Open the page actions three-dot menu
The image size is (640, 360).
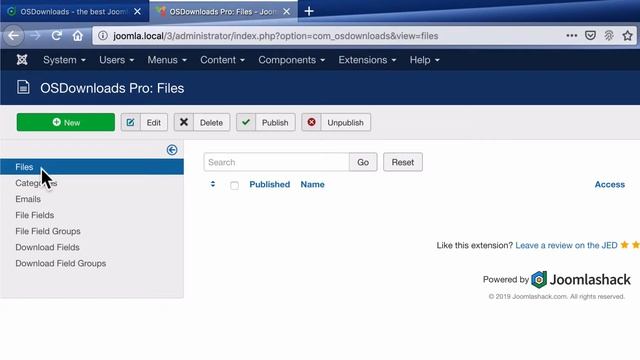coord(571,36)
